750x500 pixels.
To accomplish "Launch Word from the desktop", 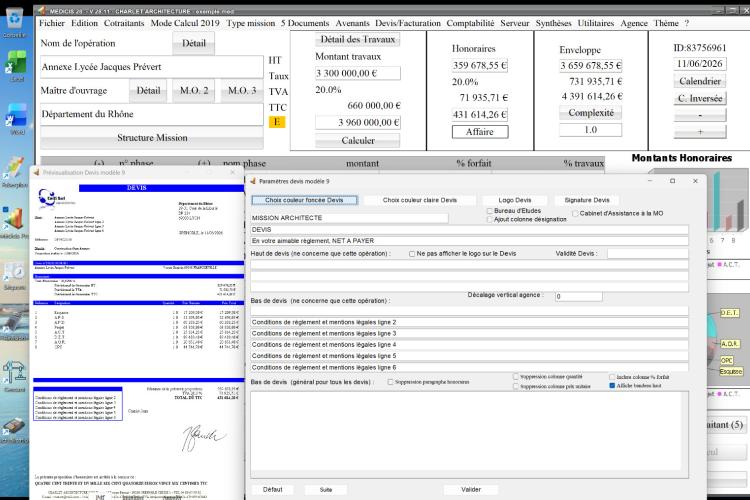I will (16, 118).
